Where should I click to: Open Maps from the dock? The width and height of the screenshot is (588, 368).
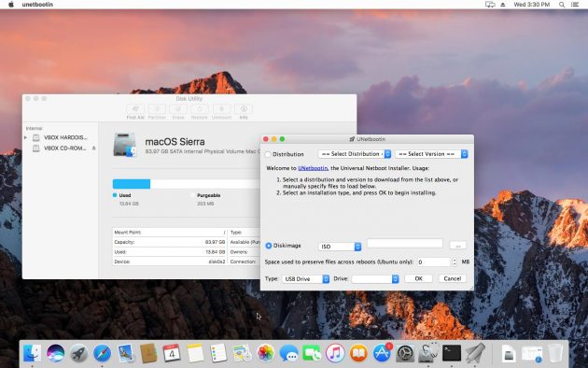[242, 353]
